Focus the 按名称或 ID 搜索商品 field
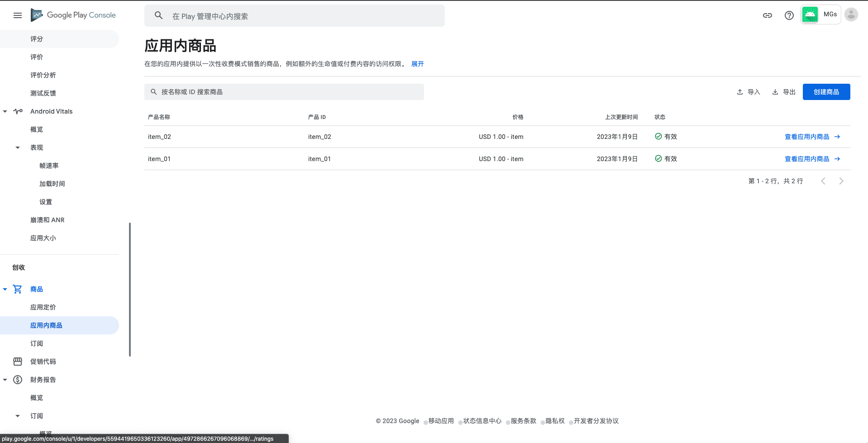This screenshot has width=868, height=443. point(284,92)
